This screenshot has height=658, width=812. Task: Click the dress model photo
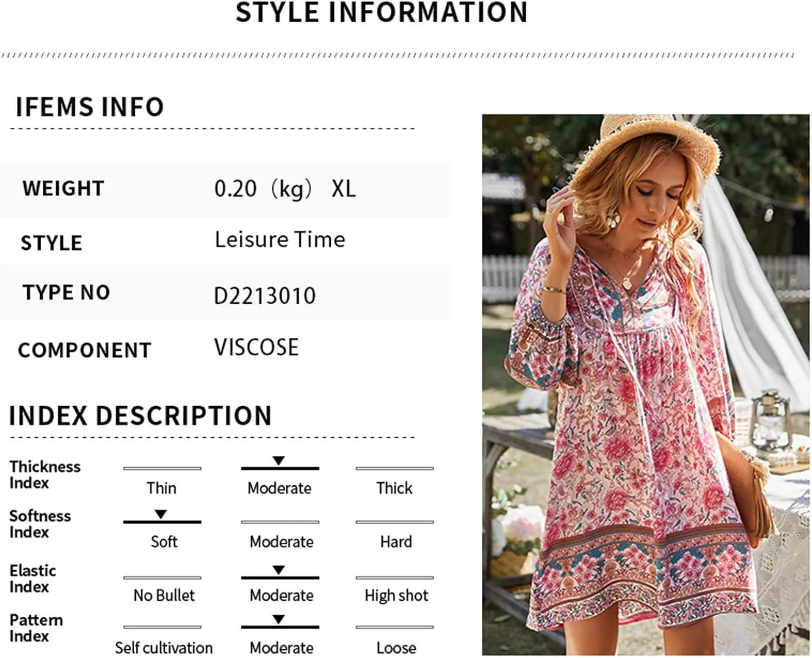pyautogui.click(x=645, y=385)
